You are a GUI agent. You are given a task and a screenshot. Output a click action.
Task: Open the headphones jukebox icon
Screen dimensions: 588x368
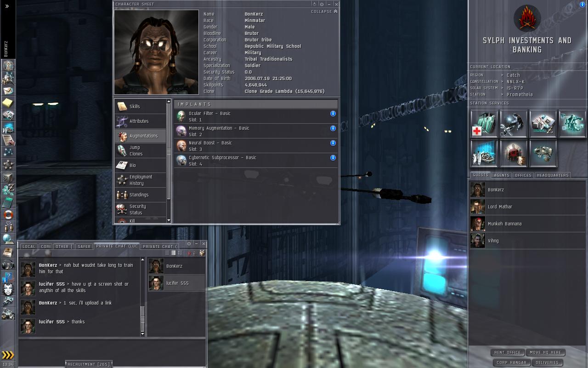tap(8, 264)
